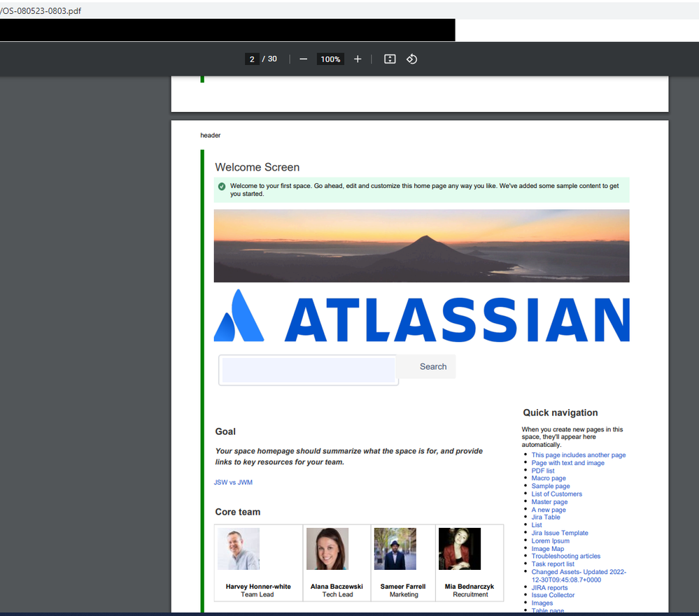Open the Master page link
699x616 pixels.
pyautogui.click(x=549, y=501)
